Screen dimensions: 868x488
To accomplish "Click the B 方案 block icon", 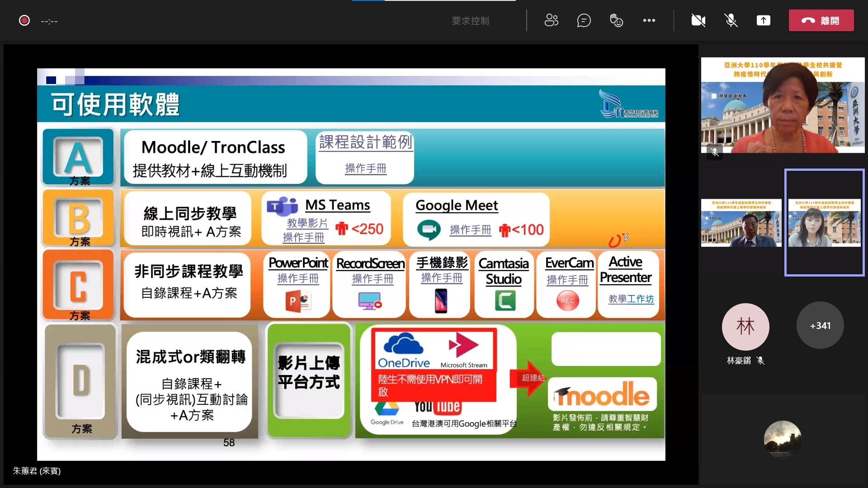I will [x=78, y=218].
